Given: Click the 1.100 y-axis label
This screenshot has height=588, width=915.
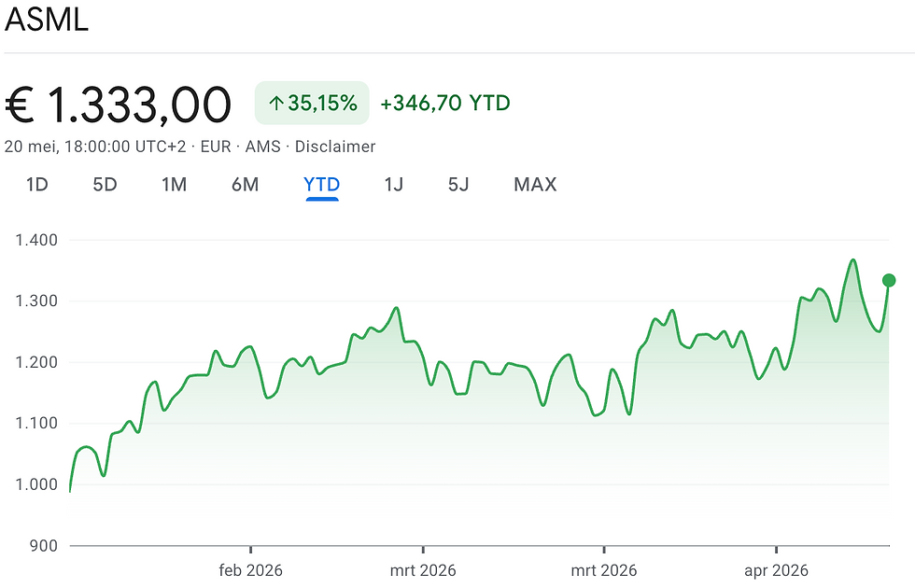Looking at the screenshot, I should 36,423.
